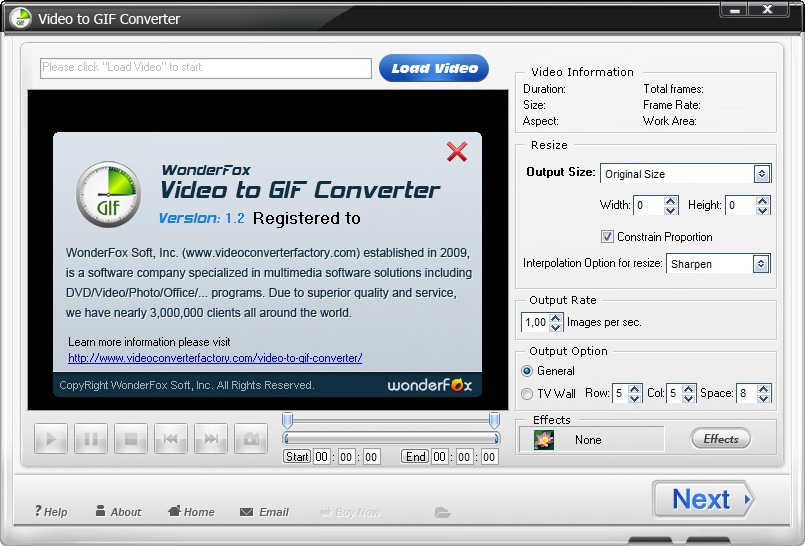The height and width of the screenshot is (546, 805).
Task: Click the Row value field
Action: point(620,393)
